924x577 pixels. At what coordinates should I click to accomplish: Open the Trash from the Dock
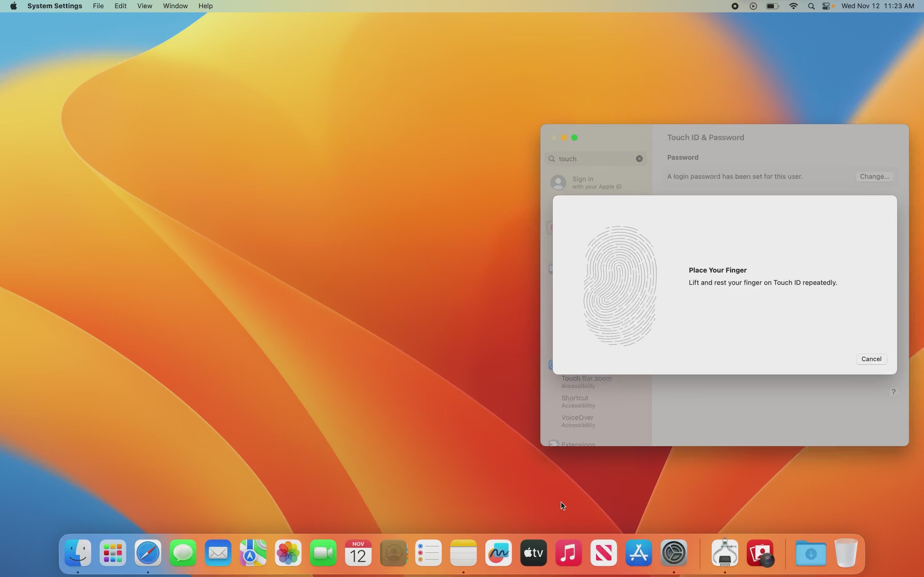[846, 553]
